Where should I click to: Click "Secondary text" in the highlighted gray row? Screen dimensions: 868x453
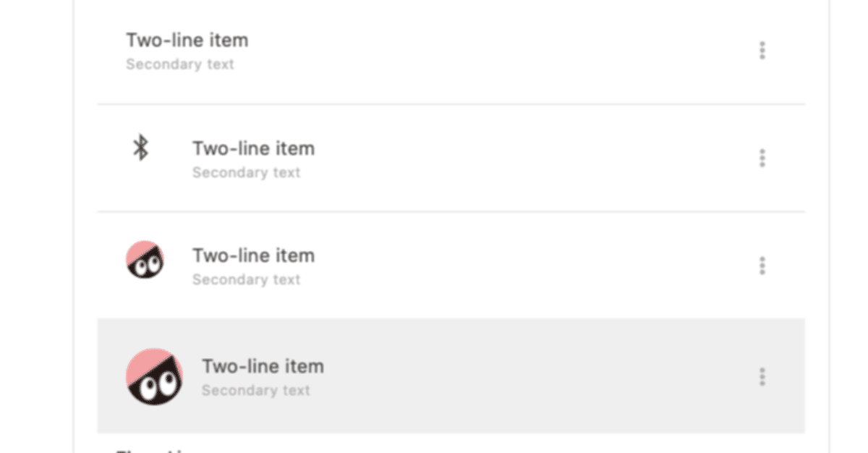point(255,391)
